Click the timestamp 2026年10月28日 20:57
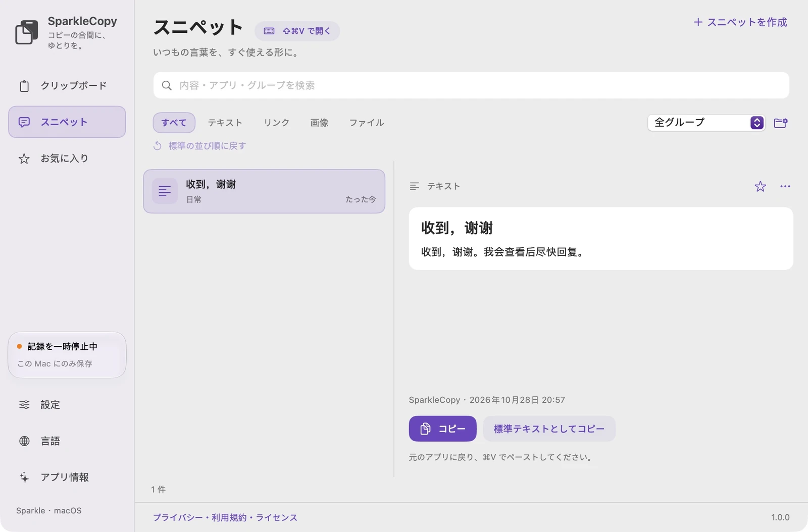The width and height of the screenshot is (808, 532). point(517,400)
